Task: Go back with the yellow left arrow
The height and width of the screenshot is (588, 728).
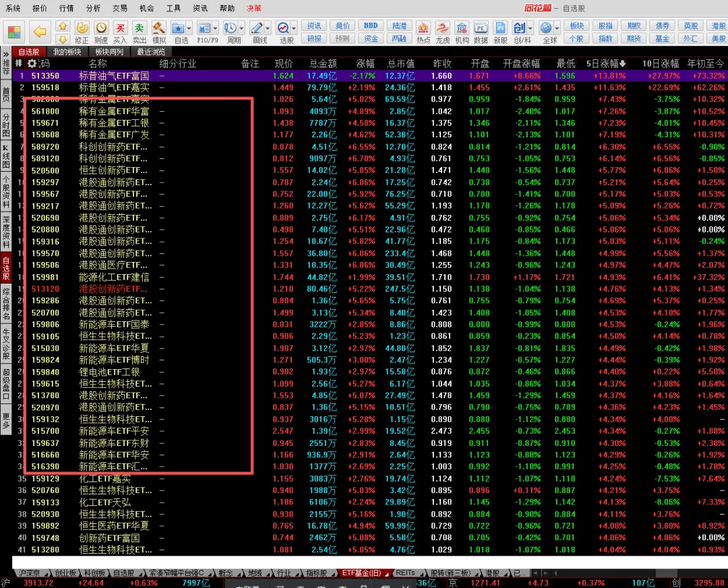Action: [x=40, y=32]
